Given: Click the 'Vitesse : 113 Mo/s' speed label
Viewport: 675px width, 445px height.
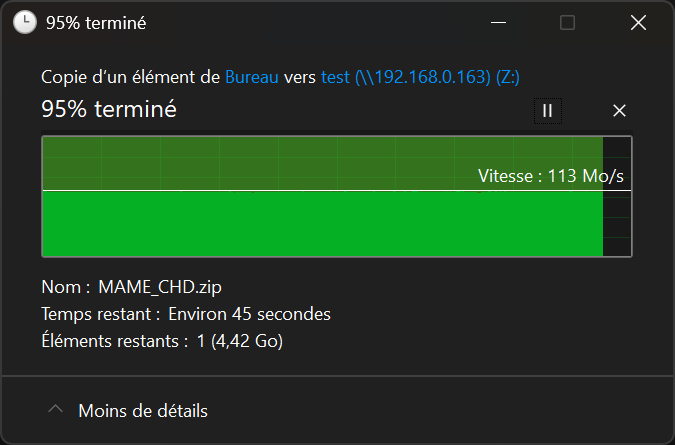Looking at the screenshot, I should coord(551,176).
